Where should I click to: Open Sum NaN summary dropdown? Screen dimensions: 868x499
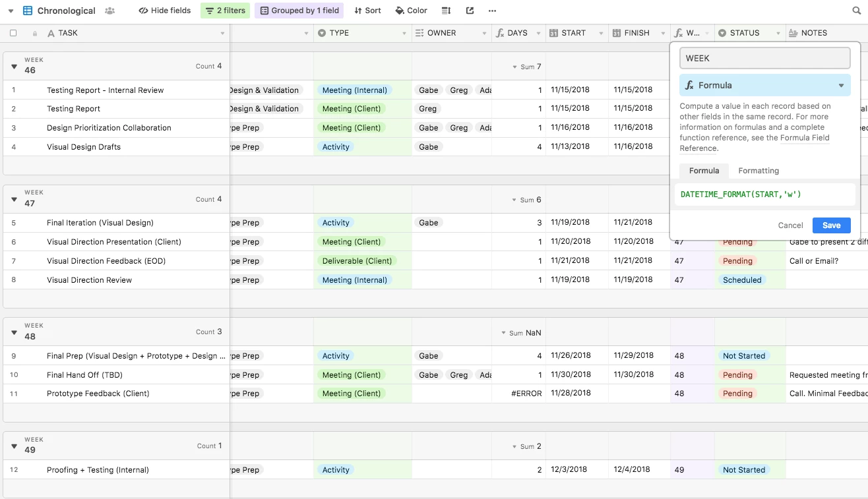pyautogui.click(x=521, y=333)
